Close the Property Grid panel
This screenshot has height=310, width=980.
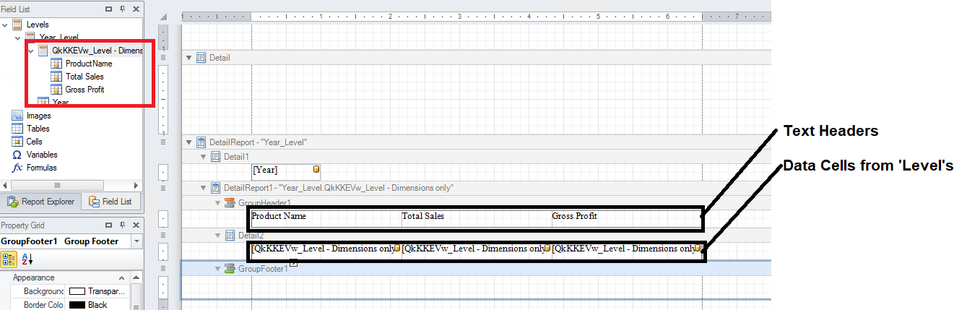click(x=135, y=226)
